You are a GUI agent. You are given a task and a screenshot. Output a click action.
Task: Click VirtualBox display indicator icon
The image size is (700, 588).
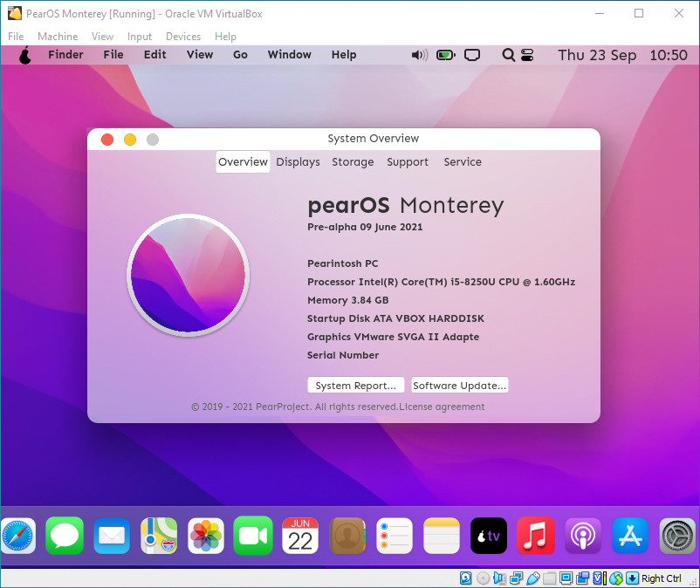coord(566,578)
